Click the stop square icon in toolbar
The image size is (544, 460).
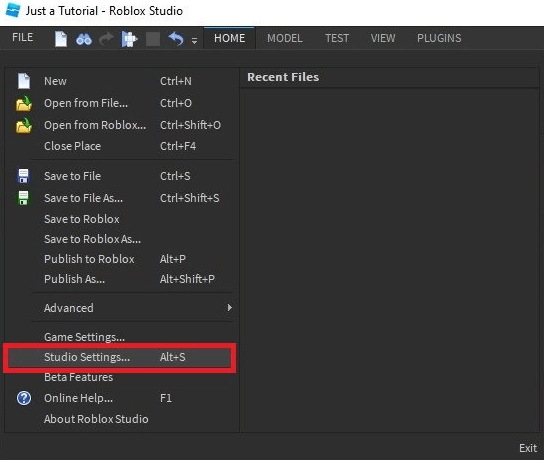(x=153, y=39)
